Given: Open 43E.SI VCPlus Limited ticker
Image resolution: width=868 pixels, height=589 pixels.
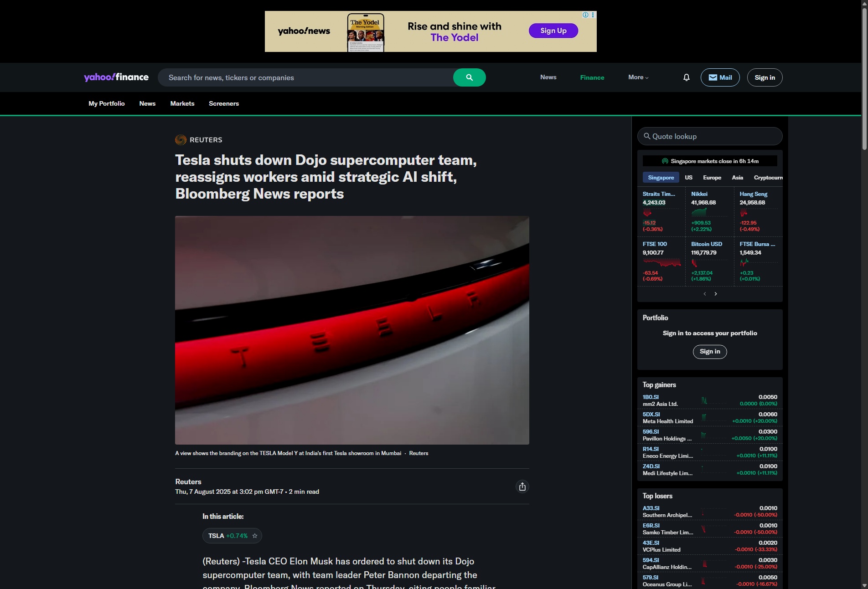Looking at the screenshot, I should click(x=651, y=543).
